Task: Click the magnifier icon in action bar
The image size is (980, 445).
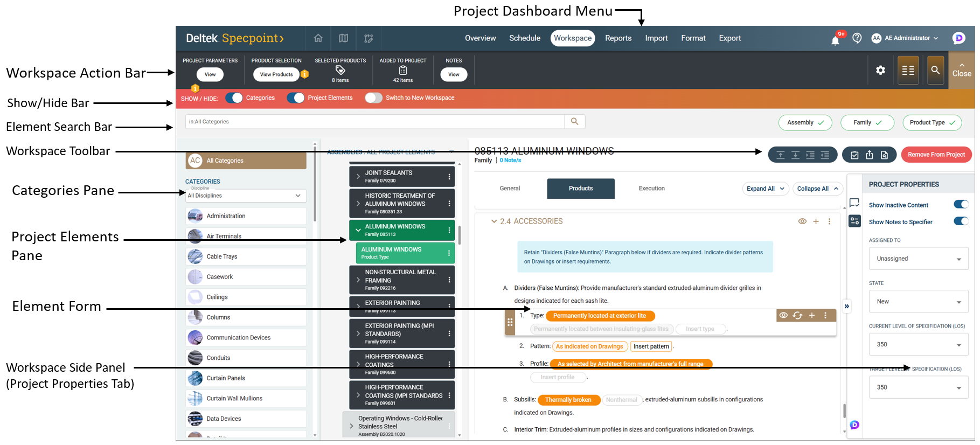Action: pyautogui.click(x=935, y=70)
